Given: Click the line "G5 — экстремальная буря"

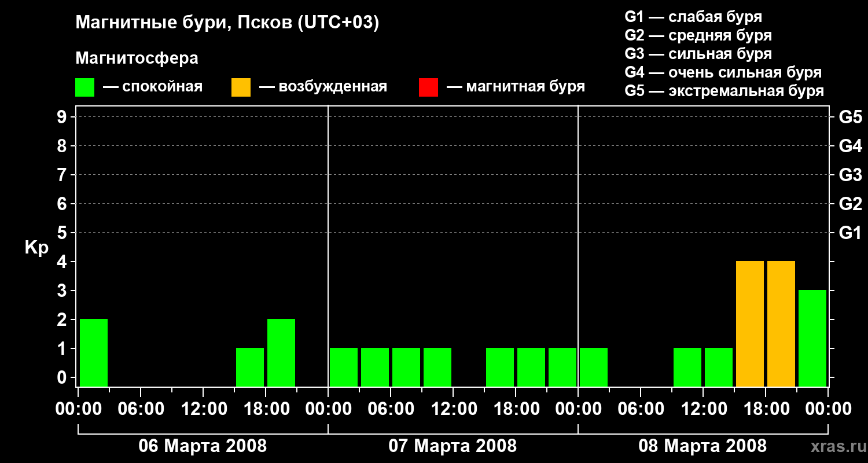Looking at the screenshot, I should 724,91.
